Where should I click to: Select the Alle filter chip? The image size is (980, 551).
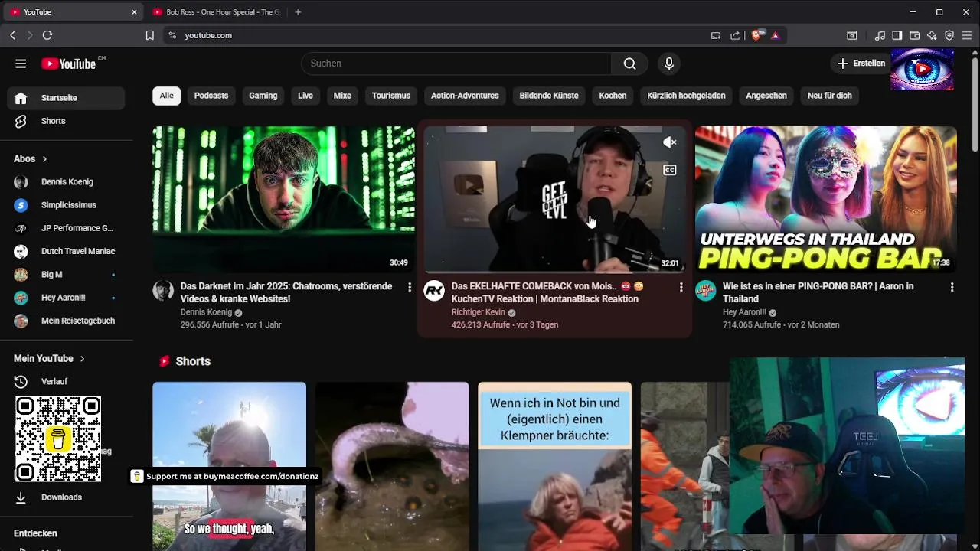tap(166, 96)
